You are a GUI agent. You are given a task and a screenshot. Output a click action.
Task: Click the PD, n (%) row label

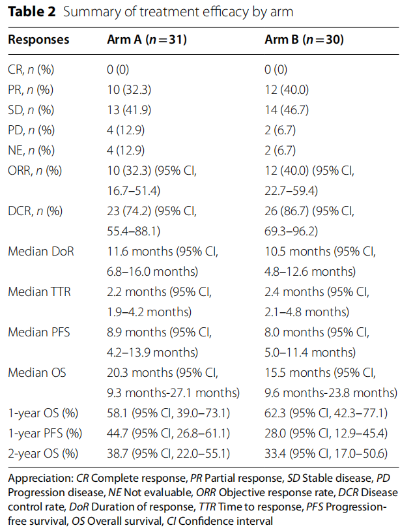click(31, 130)
